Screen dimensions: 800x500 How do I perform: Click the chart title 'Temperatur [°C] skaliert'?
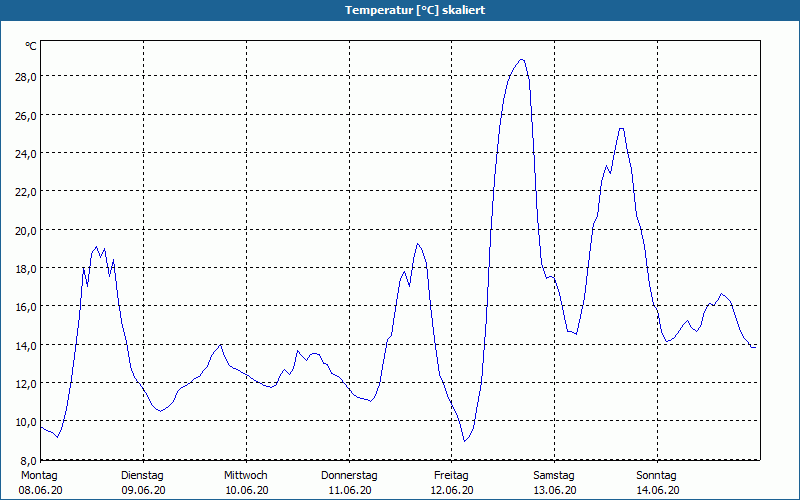click(415, 10)
